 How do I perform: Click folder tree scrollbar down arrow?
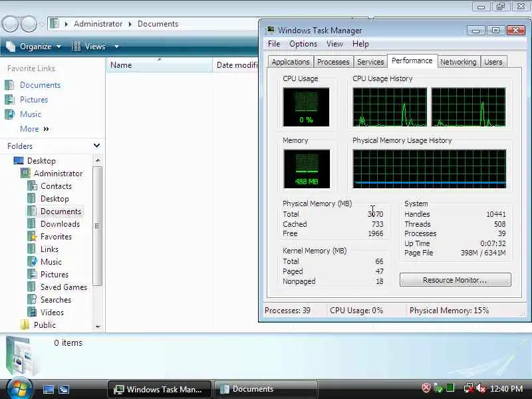(98, 327)
